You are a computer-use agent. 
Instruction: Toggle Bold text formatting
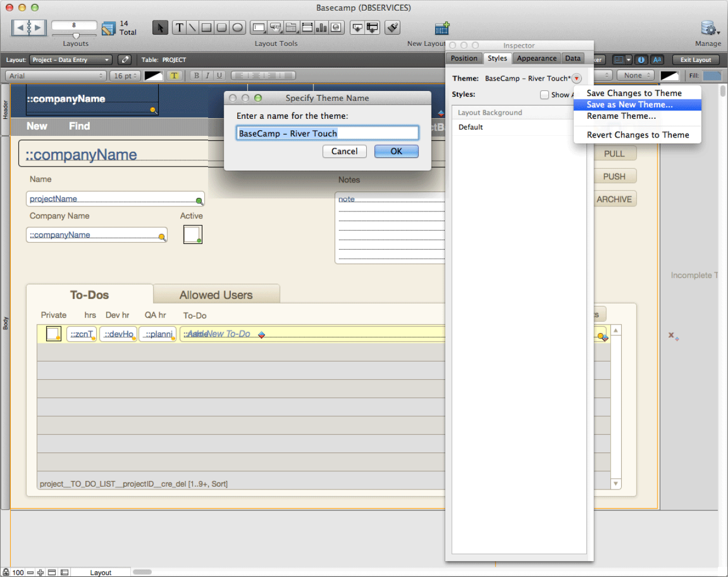[x=196, y=76]
